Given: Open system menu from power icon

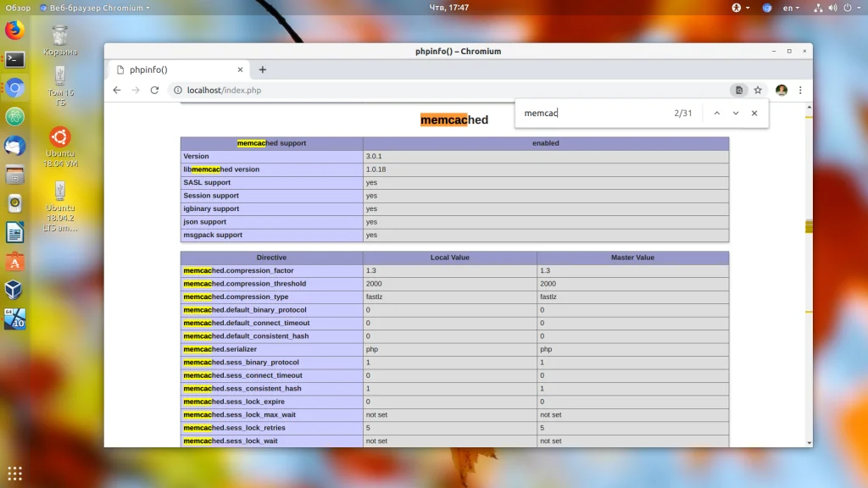Looking at the screenshot, I should [x=848, y=8].
